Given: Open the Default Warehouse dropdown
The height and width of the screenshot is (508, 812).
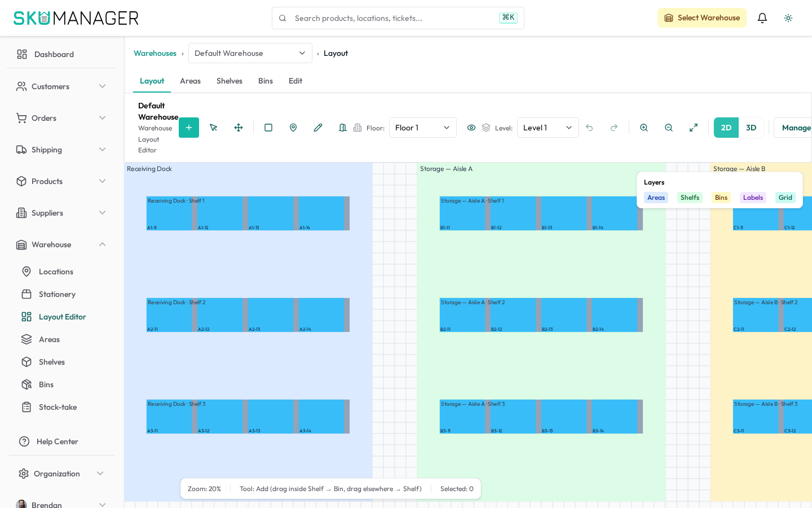Looking at the screenshot, I should click(x=250, y=53).
